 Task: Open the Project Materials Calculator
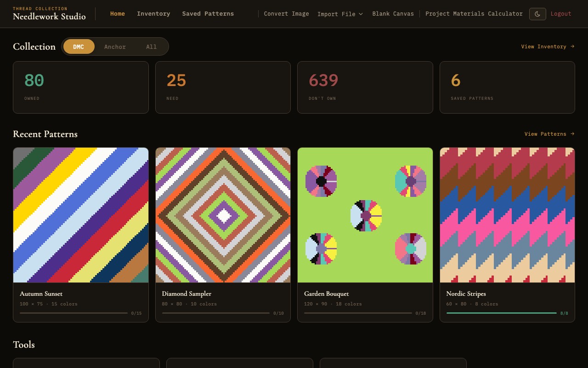[474, 14]
